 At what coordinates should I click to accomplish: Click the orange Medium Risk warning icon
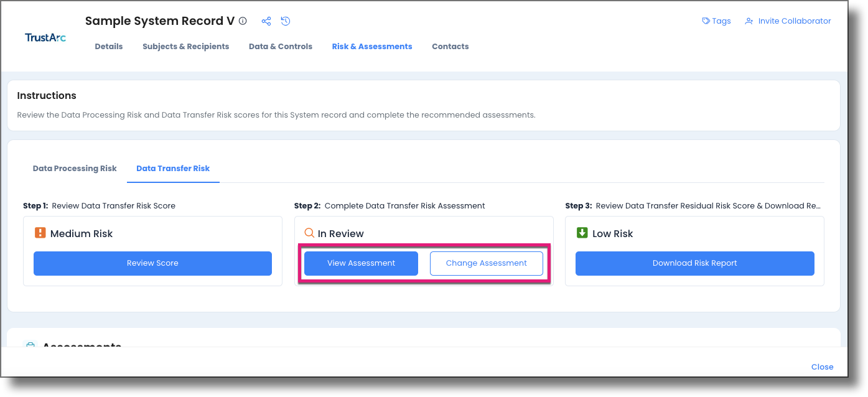coord(40,233)
